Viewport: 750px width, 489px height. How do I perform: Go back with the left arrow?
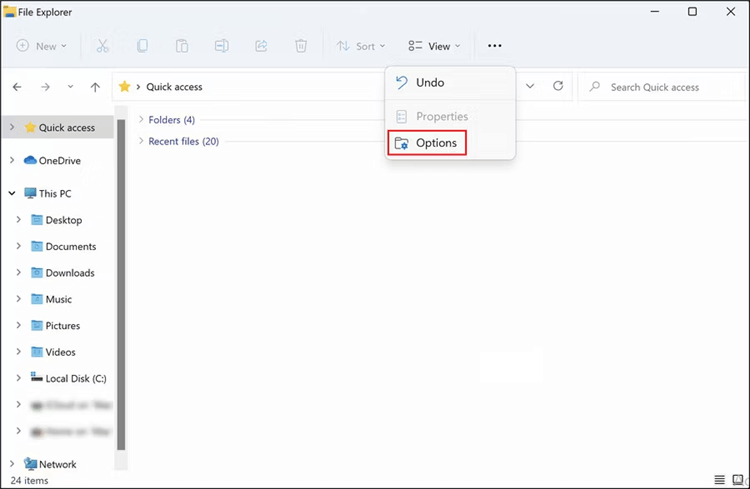17,87
